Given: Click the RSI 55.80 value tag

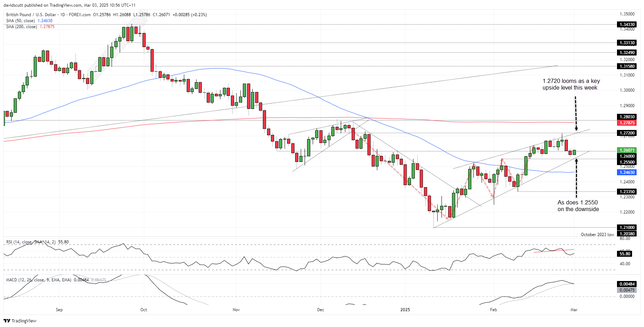Looking at the screenshot, I should pyautogui.click(x=625, y=254).
